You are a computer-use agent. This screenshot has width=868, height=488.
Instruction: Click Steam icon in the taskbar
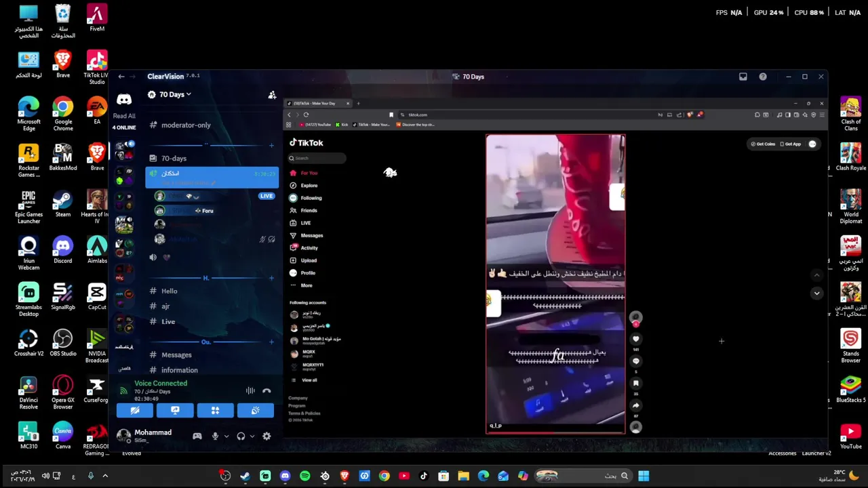(x=245, y=476)
